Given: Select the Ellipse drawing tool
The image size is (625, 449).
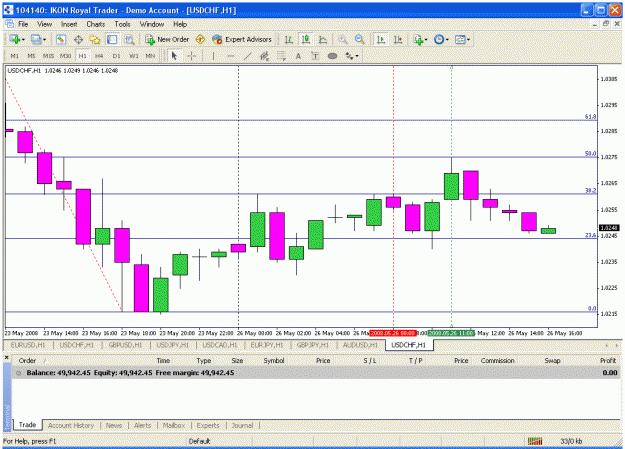Looking at the screenshot, I should tap(332, 56).
